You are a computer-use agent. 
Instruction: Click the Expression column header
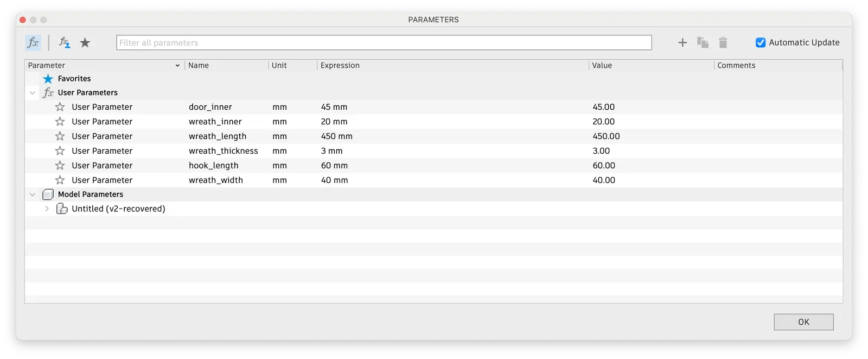[x=340, y=65]
